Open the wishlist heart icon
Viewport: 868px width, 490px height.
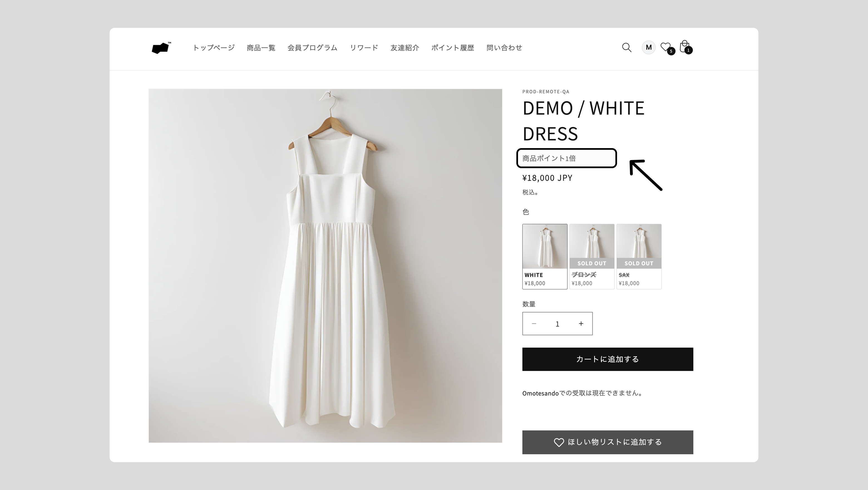coord(665,47)
